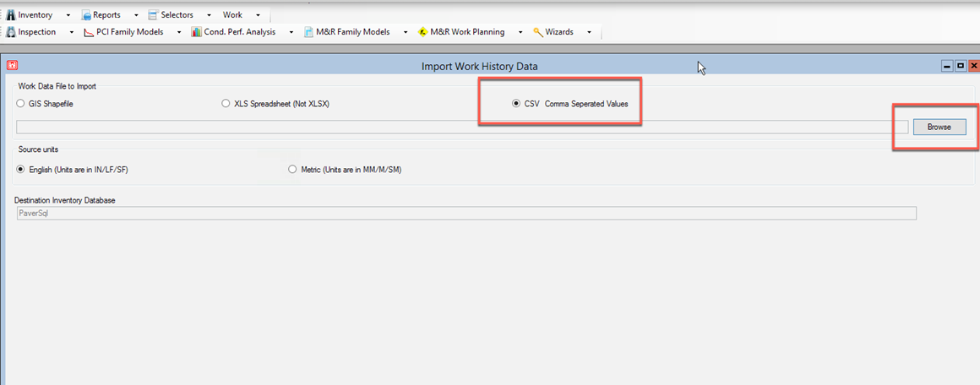This screenshot has height=385, width=980.
Task: Open the Work menu item
Action: click(232, 15)
